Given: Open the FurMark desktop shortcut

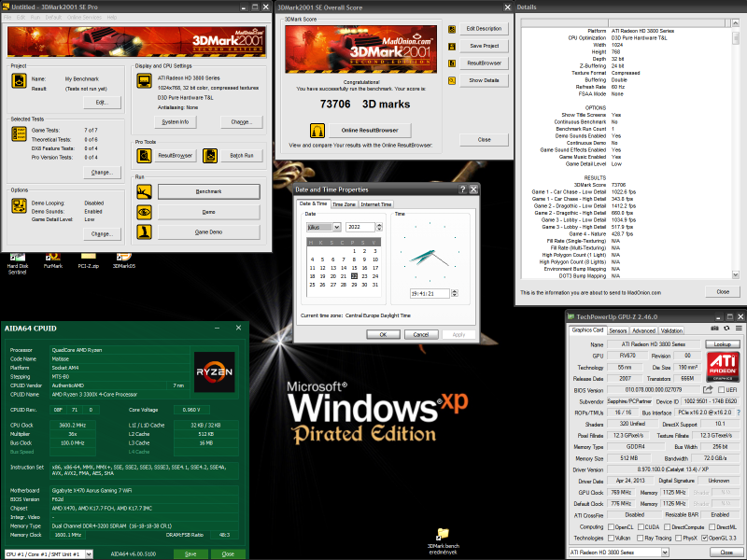Looking at the screenshot, I should pos(53,261).
